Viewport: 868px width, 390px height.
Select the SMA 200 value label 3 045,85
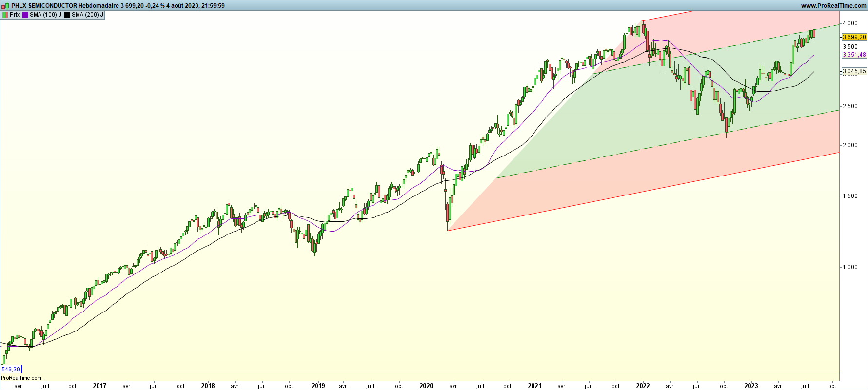click(854, 71)
